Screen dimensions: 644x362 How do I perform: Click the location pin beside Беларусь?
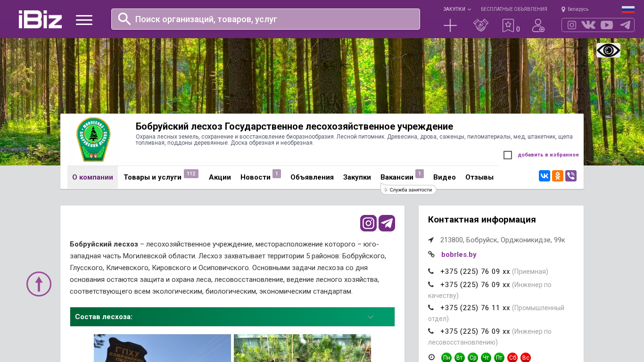click(563, 9)
